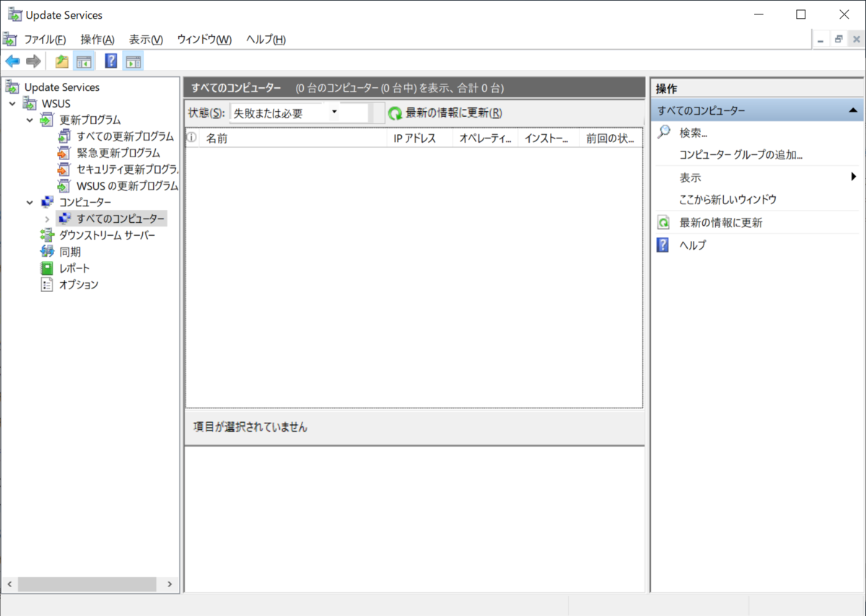Click 最新の情報に更新 in the action pane

point(720,223)
